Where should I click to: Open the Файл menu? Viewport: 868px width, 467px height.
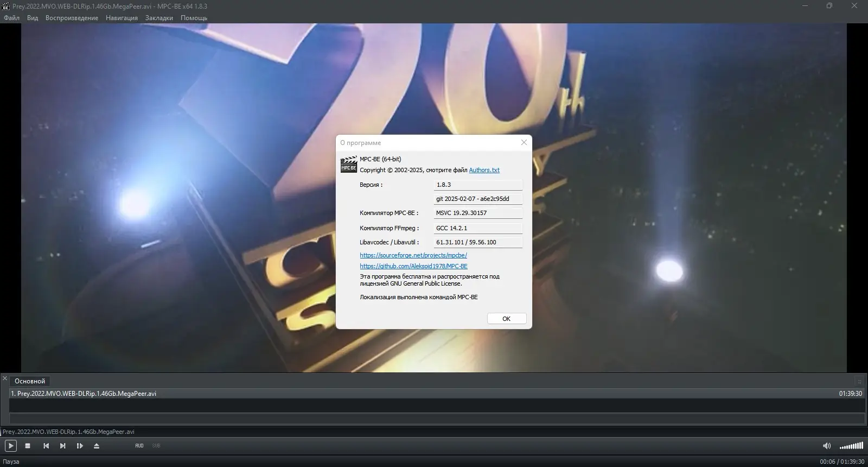pyautogui.click(x=12, y=18)
